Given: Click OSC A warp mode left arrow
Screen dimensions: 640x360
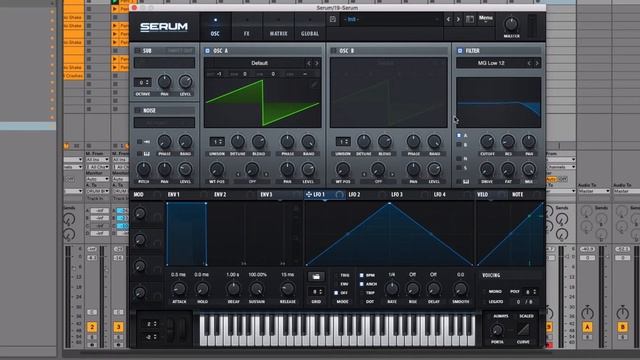Looking at the screenshot, I should 238,174.
